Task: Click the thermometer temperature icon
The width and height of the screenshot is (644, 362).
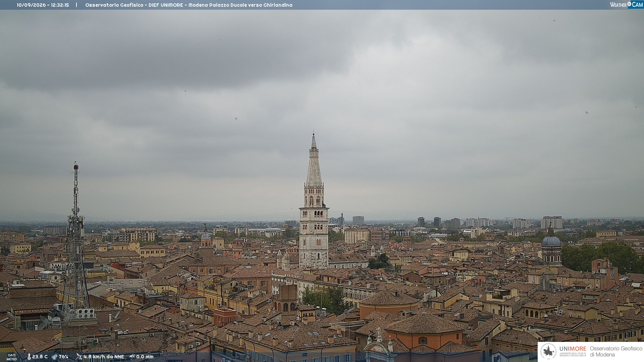Action: (29, 357)
